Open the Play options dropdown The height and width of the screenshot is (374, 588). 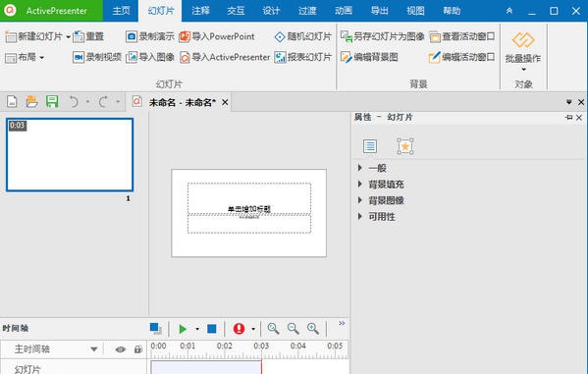[197, 329]
